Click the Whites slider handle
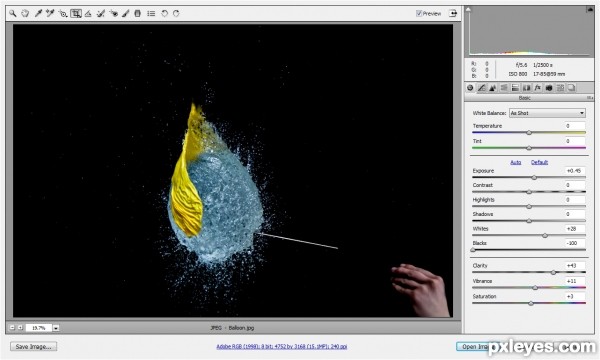This screenshot has height=360, width=600. tap(545, 236)
